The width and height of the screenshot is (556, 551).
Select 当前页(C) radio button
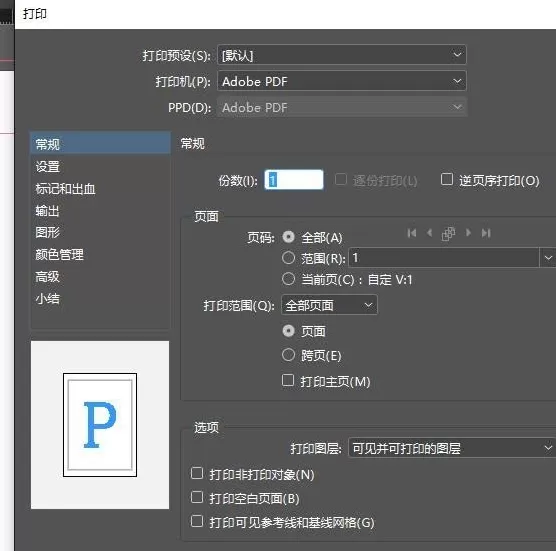point(288,279)
